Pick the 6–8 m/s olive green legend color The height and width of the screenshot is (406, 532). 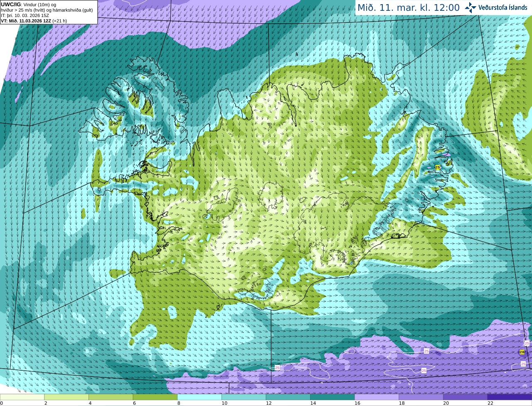pyautogui.click(x=155, y=397)
